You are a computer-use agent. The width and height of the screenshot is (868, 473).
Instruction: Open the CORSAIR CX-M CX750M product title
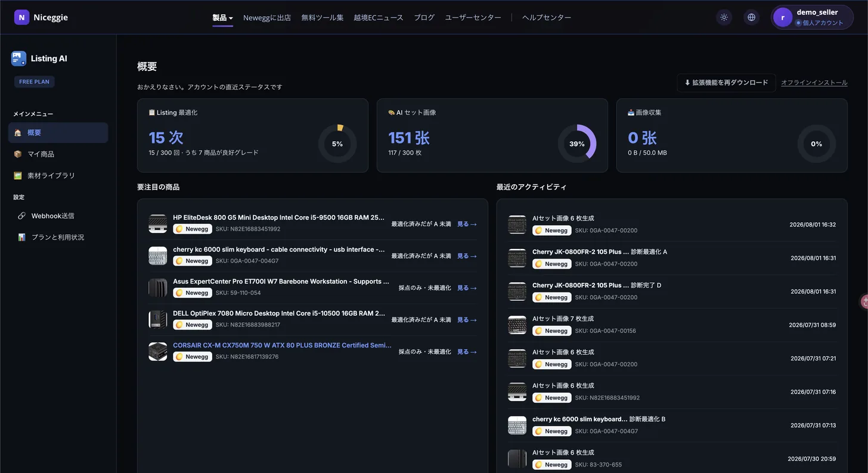(282, 346)
